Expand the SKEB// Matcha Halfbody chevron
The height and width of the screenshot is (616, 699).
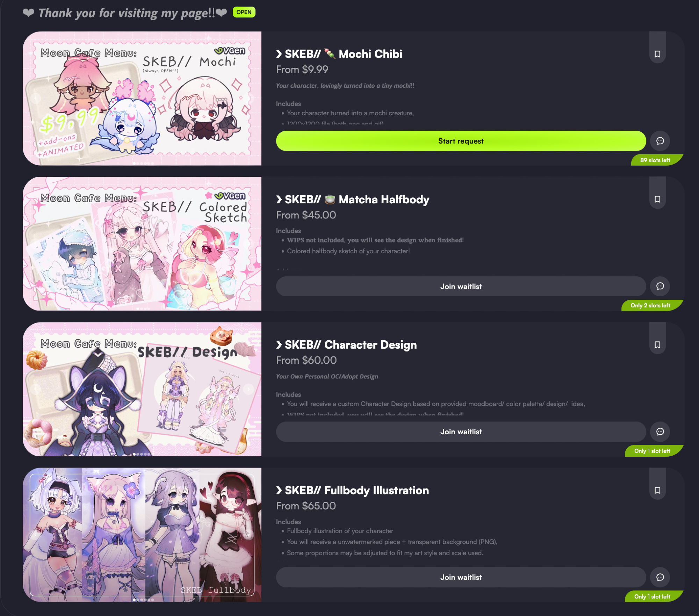[x=279, y=200]
